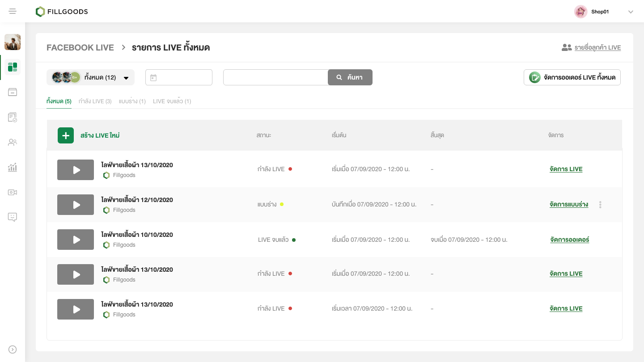Screen dimensions: 644x362
Task: Click the bar chart reports icon
Action: (13, 167)
